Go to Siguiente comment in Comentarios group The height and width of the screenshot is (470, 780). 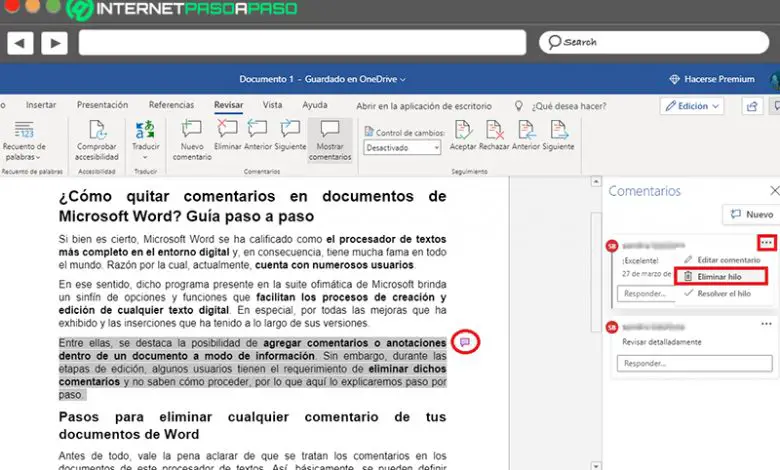(x=290, y=135)
